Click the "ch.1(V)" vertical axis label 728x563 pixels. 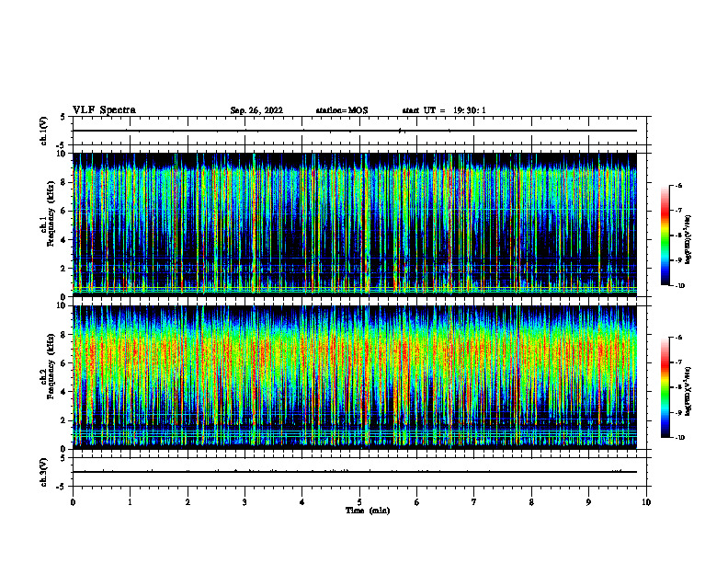click(x=44, y=131)
